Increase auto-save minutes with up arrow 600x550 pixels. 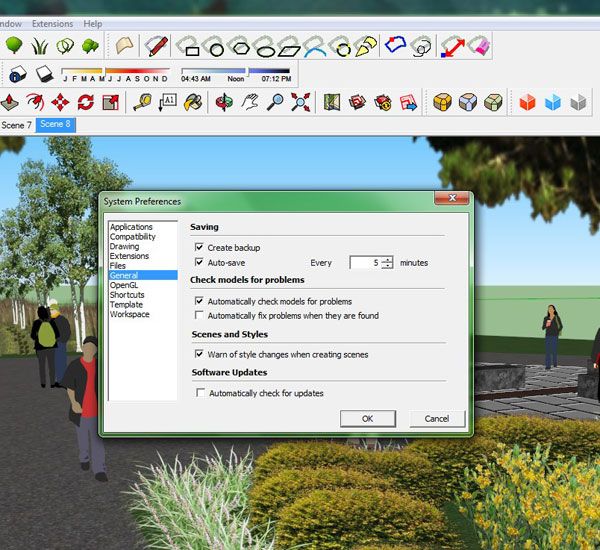(x=387, y=259)
